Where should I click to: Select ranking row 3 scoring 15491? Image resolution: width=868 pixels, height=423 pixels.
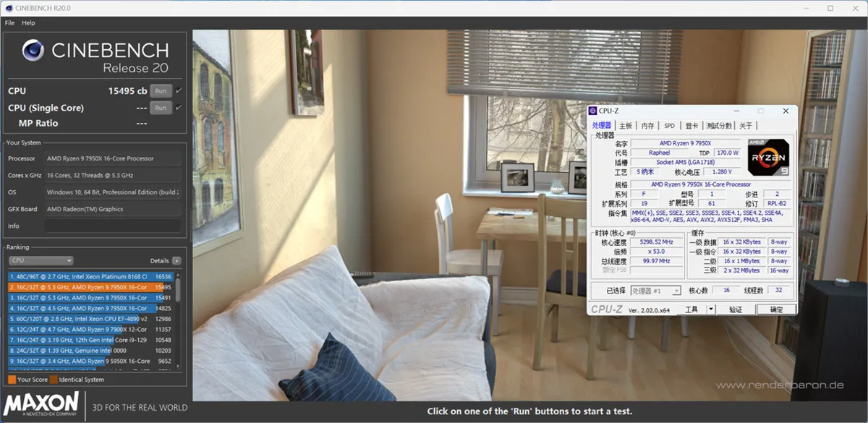pyautogui.click(x=90, y=297)
